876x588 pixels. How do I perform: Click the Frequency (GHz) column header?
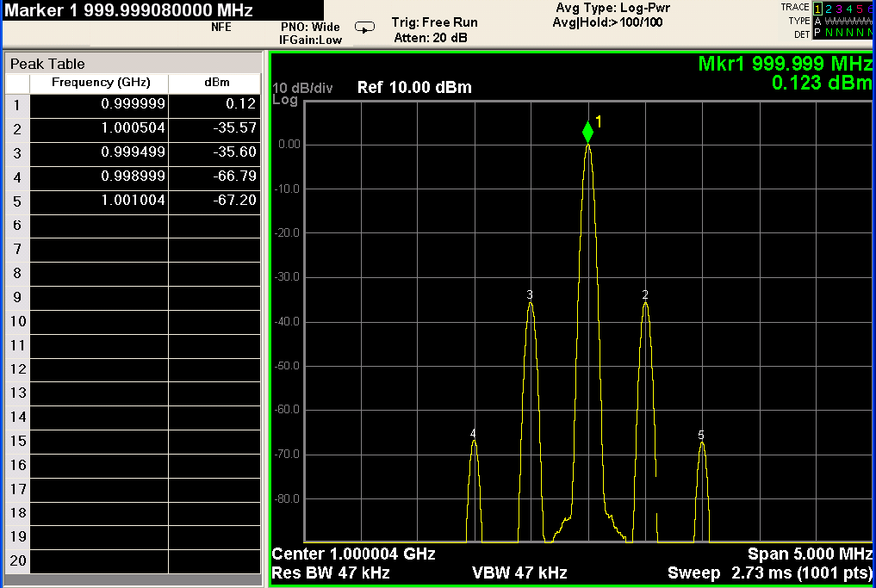coord(101,83)
